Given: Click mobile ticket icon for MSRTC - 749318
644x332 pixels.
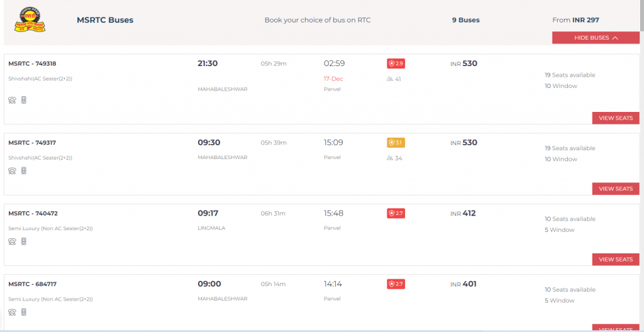Looking at the screenshot, I should coord(24,100).
